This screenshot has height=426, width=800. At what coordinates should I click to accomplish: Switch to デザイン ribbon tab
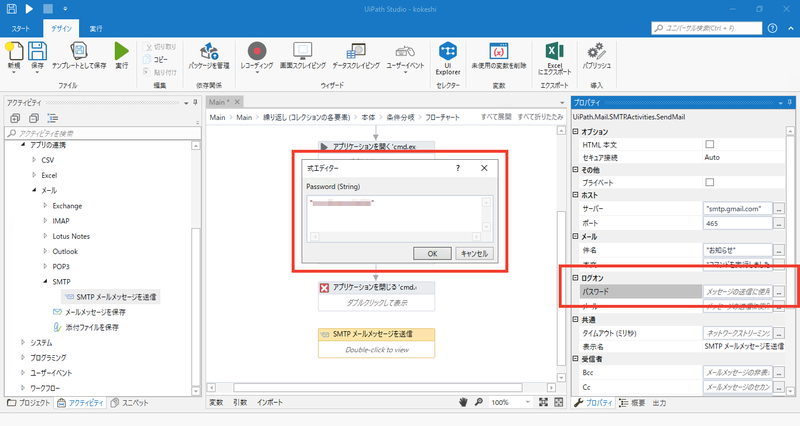pyautogui.click(x=61, y=29)
